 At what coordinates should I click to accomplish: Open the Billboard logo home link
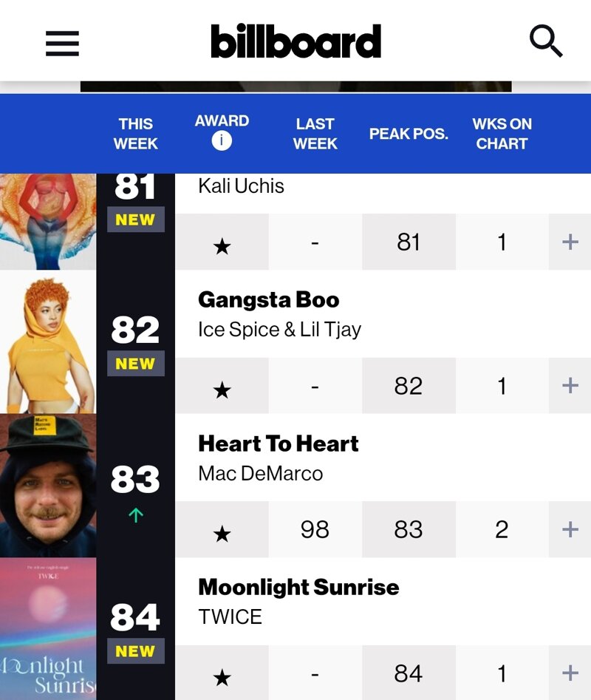(295, 41)
